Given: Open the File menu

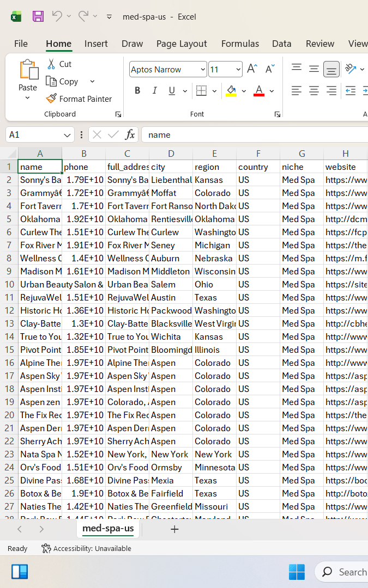Looking at the screenshot, I should pos(21,44).
